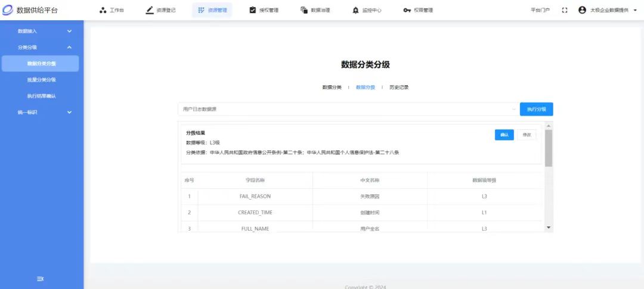Image resolution: width=644 pixels, height=289 pixels.
Task: Click the 失败原因 cell
Action: (x=370, y=196)
